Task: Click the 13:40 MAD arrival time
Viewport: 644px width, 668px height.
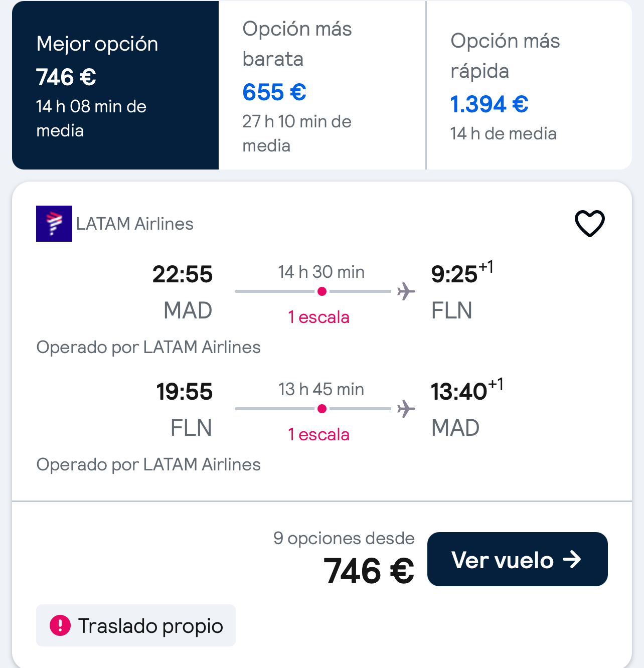Action: click(459, 392)
